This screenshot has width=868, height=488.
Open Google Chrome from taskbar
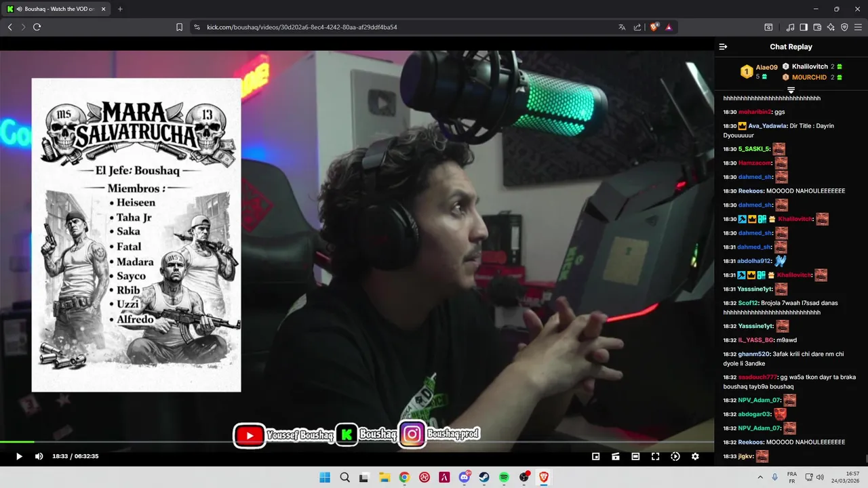404,477
